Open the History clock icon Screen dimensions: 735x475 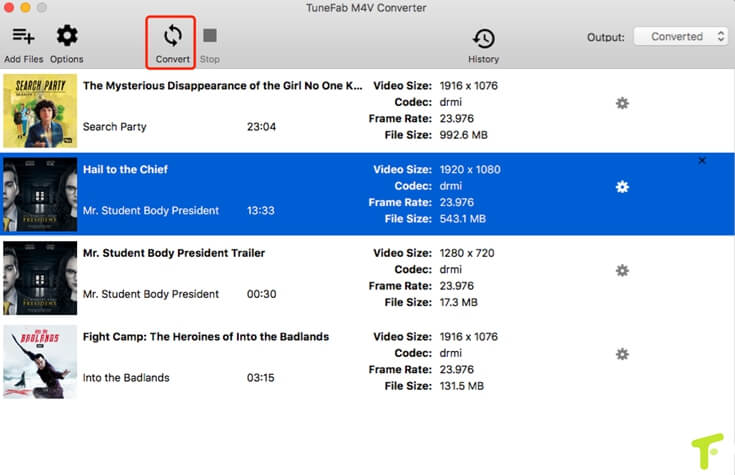[483, 38]
